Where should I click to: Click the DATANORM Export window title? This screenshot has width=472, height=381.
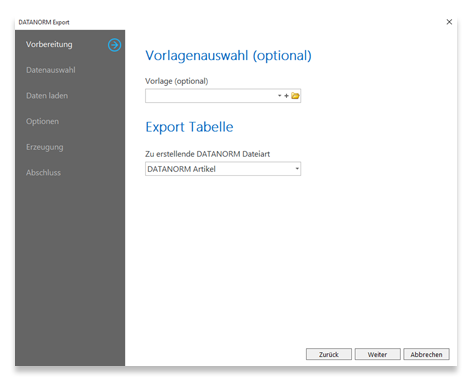click(x=44, y=22)
